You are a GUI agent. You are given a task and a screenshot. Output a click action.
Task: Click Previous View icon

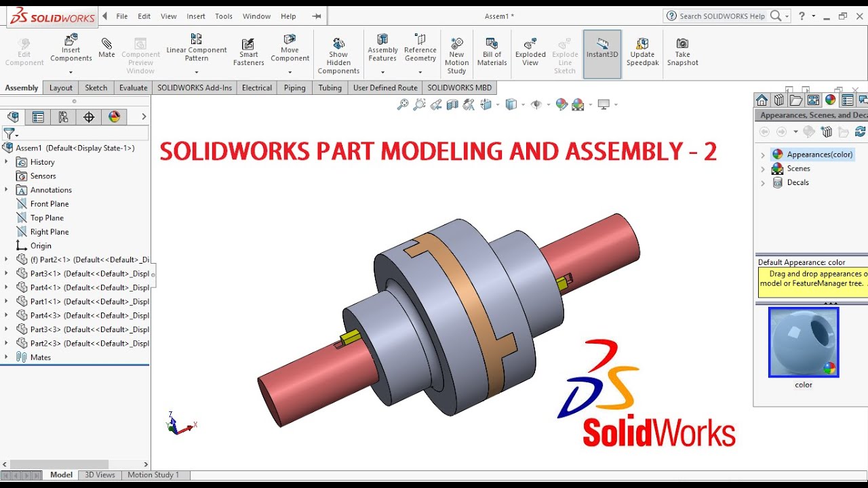click(436, 104)
